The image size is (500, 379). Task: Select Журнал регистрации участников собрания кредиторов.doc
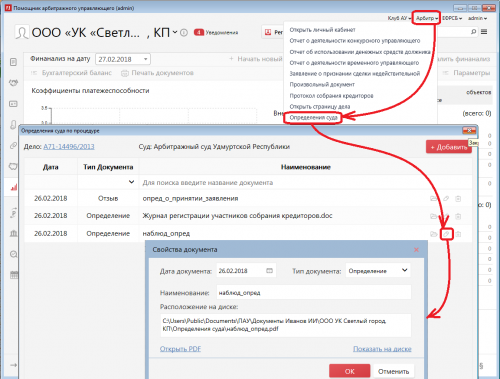[237, 216]
